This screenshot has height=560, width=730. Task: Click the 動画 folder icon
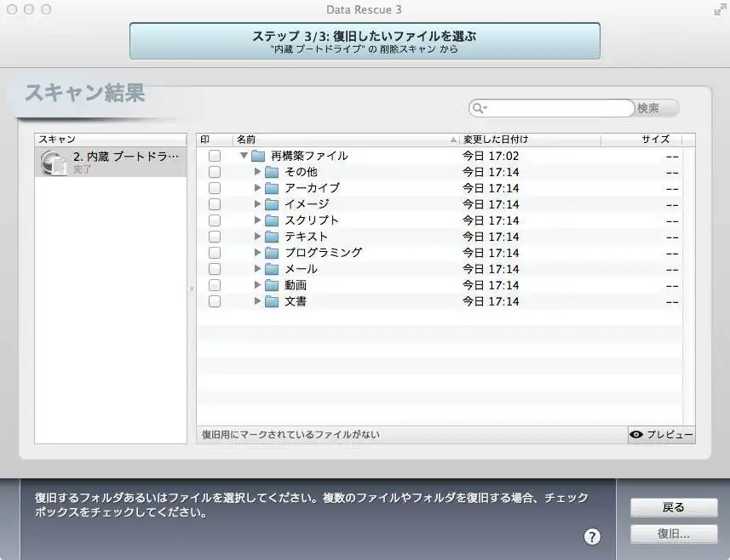[272, 285]
